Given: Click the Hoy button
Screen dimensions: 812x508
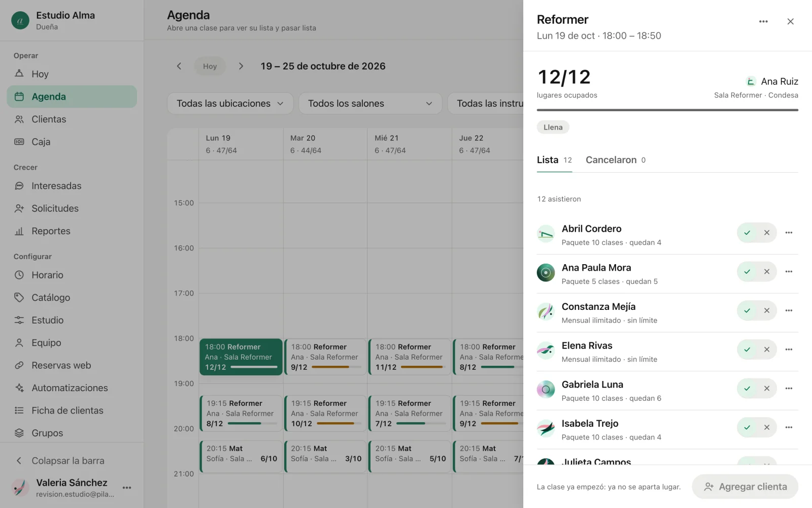Looking at the screenshot, I should click(210, 66).
